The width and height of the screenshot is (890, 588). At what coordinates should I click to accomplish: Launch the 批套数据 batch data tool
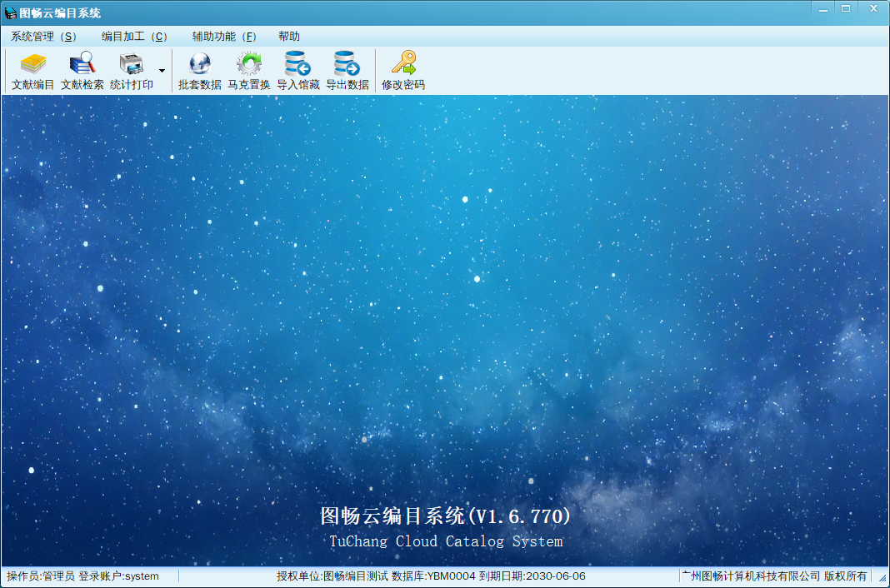click(x=200, y=71)
